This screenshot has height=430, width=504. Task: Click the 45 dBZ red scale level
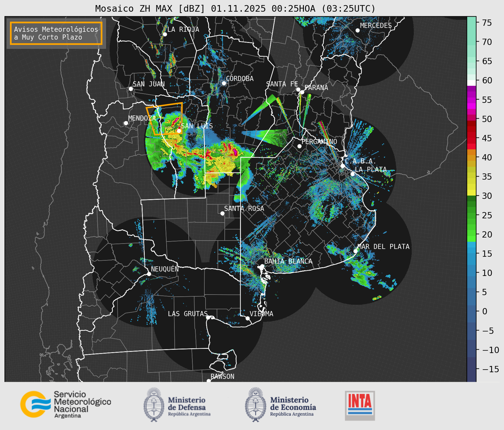pyautogui.click(x=471, y=138)
